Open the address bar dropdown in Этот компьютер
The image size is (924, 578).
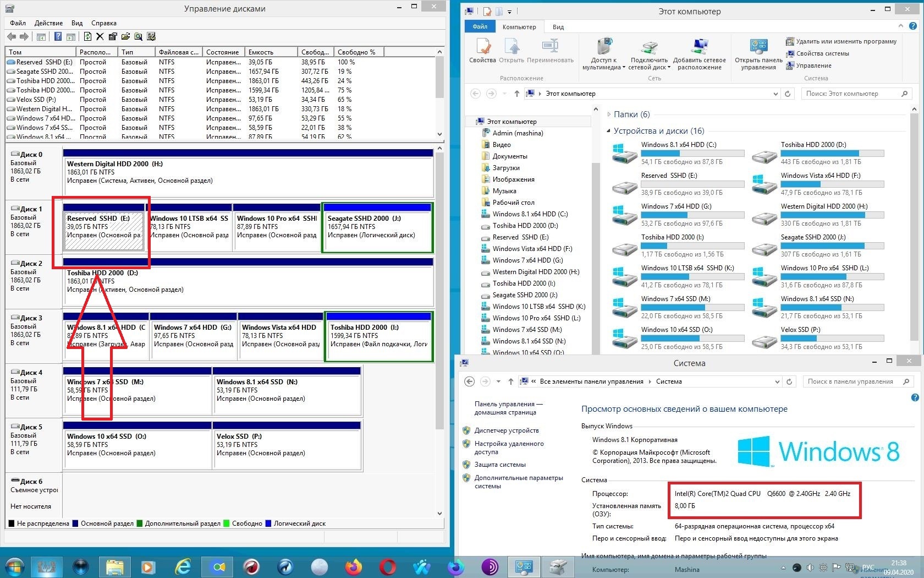(x=776, y=94)
